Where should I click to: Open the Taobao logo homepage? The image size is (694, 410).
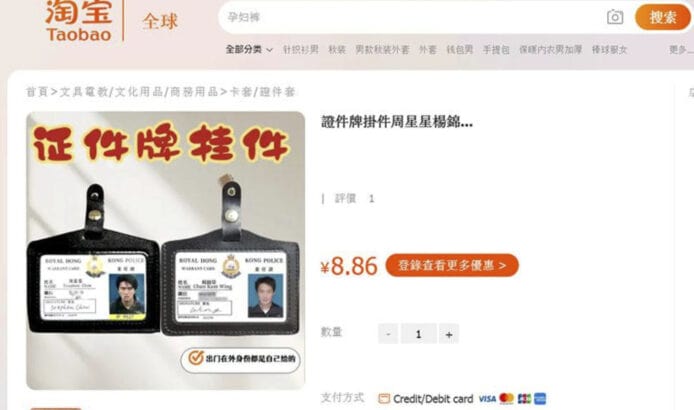point(79,21)
